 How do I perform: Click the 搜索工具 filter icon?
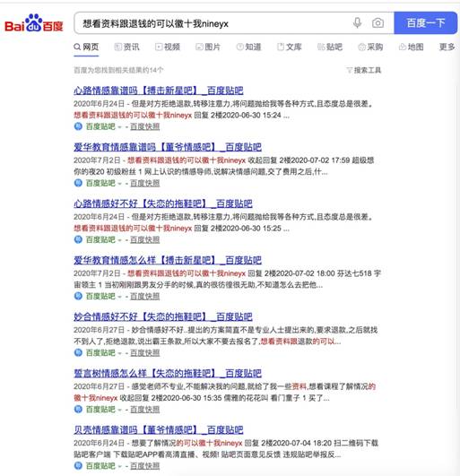click(x=349, y=70)
